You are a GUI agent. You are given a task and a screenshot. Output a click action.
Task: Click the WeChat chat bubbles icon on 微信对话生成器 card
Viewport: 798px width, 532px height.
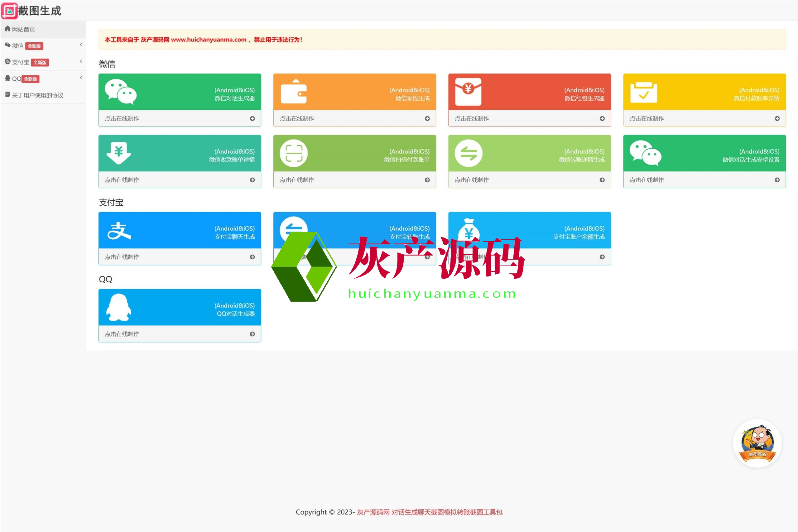tap(120, 92)
